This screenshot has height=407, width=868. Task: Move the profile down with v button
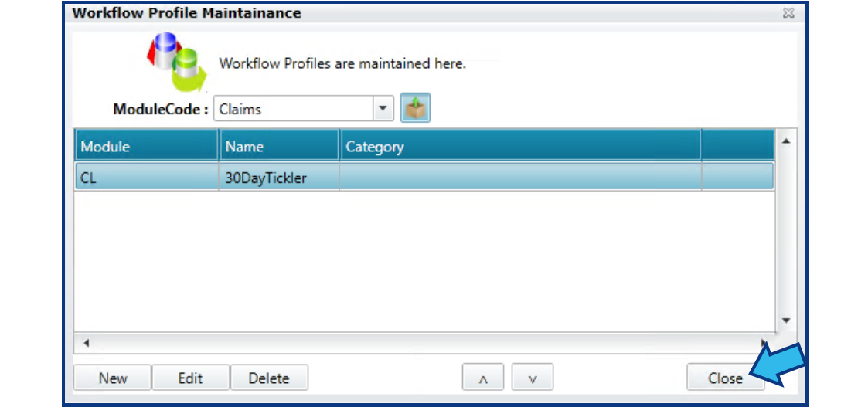coord(533,378)
